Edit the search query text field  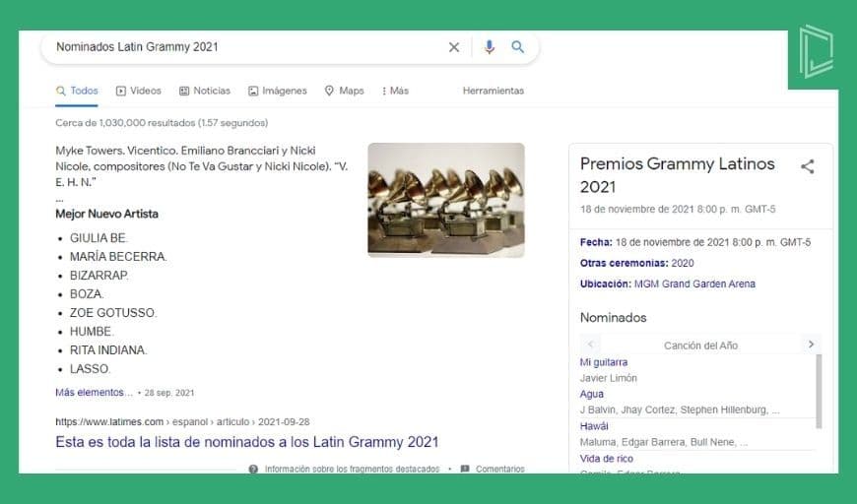[x=246, y=47]
